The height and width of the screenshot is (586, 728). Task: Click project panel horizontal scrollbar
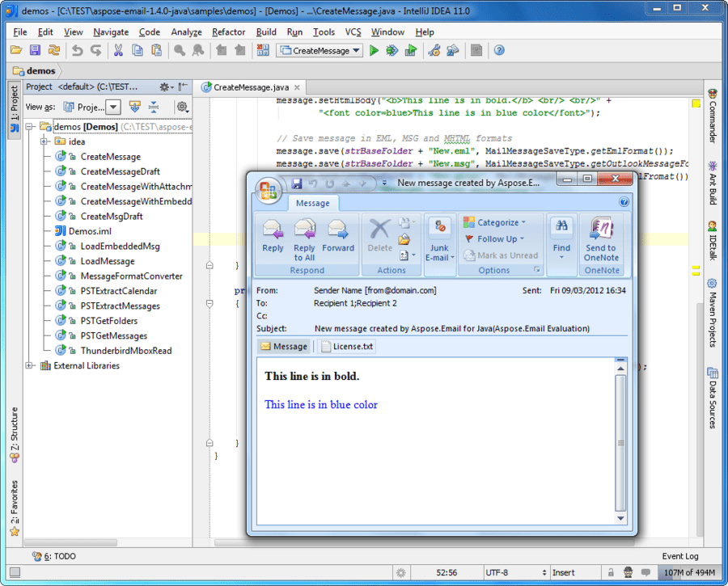pos(70,542)
